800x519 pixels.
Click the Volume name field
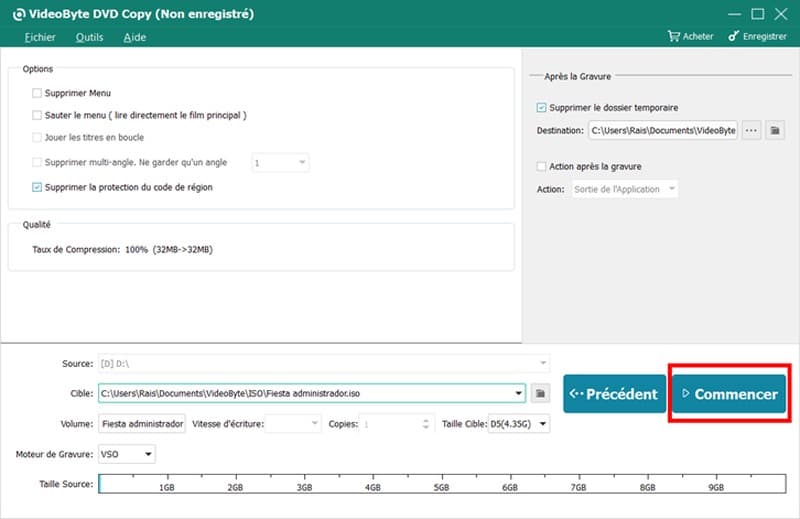point(142,424)
